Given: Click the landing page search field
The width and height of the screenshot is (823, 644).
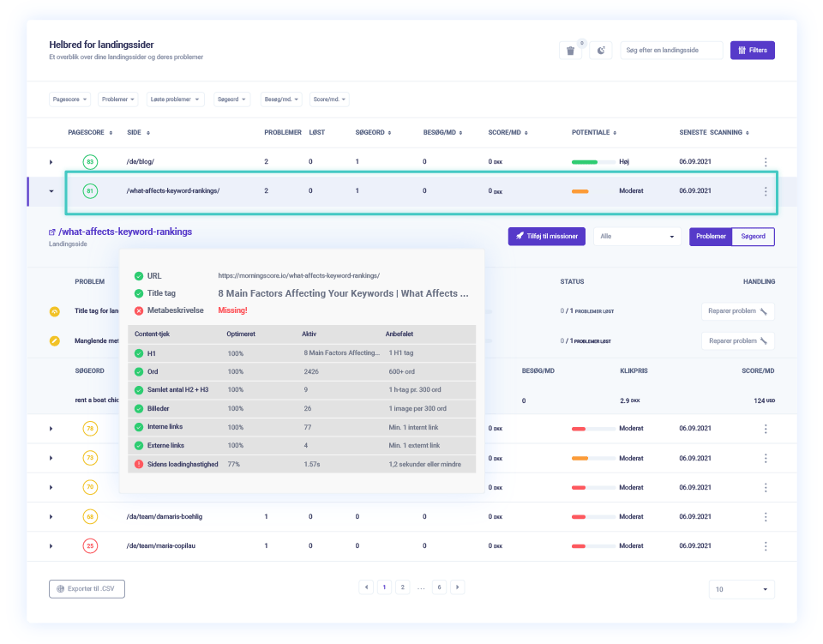Looking at the screenshot, I should coord(671,51).
